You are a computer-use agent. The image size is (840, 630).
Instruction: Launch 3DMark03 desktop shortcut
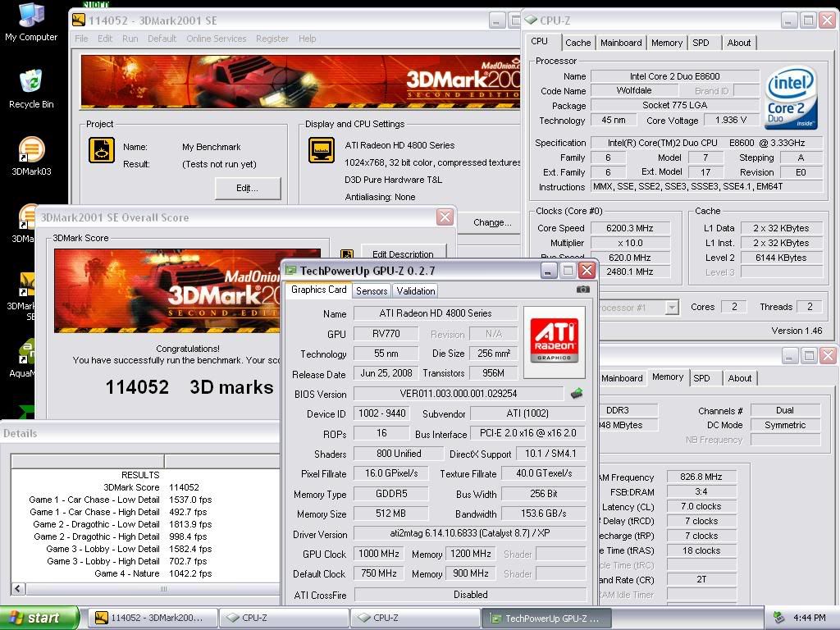click(31, 157)
